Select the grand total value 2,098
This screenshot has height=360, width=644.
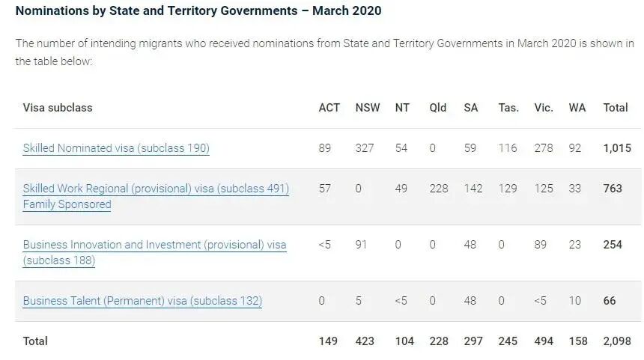[x=617, y=341]
